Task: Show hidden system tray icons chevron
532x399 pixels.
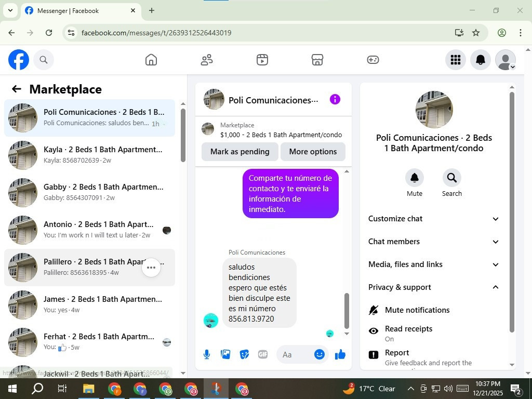Action: click(x=410, y=389)
